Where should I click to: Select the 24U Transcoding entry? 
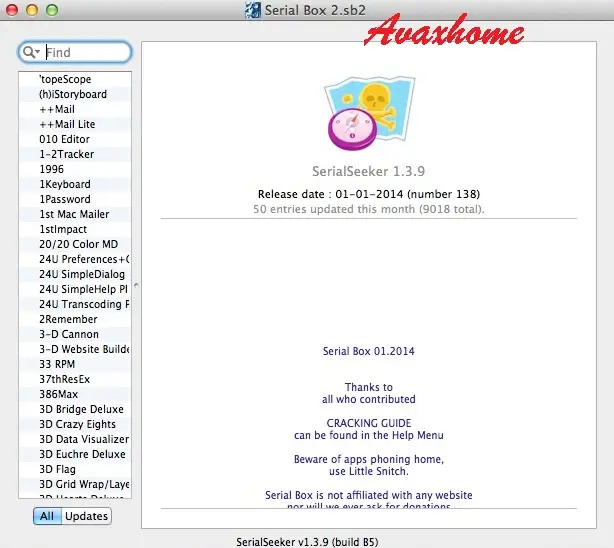75,304
